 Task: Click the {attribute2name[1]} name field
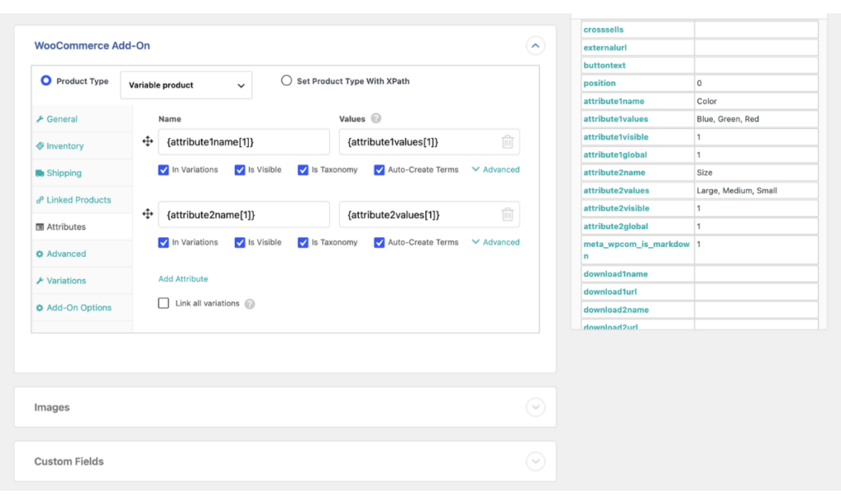244,214
